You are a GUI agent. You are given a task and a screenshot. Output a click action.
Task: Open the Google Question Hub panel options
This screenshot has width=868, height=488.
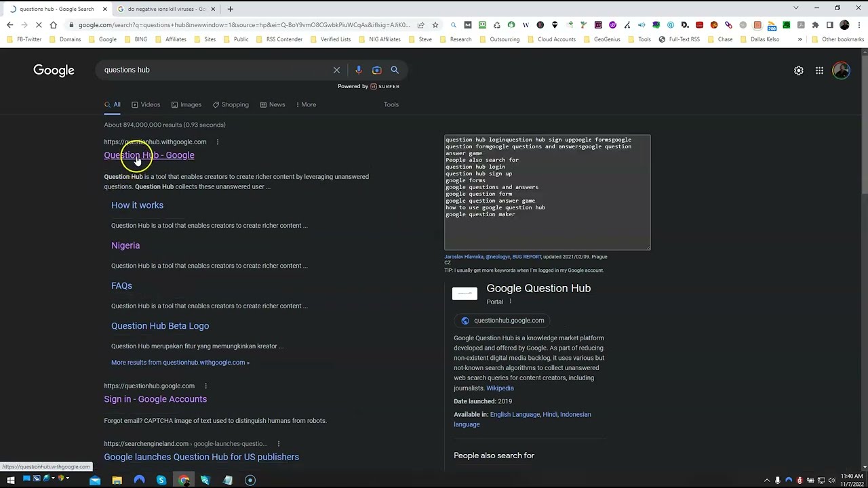tap(510, 302)
